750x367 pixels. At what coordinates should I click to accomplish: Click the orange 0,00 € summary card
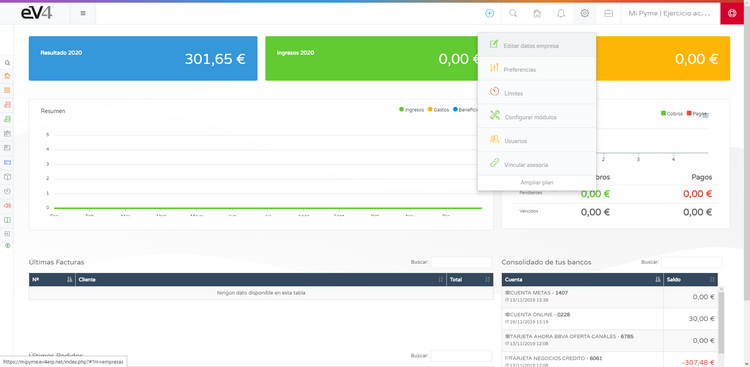coord(663,58)
